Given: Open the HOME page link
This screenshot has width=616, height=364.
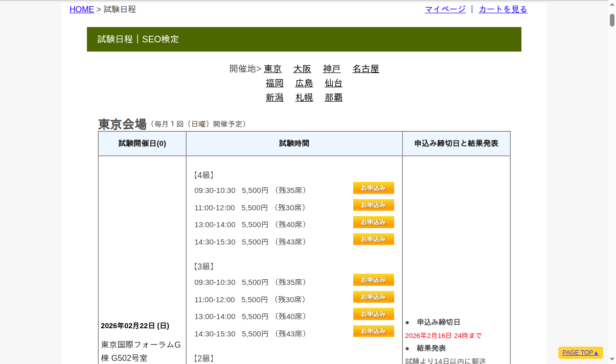Looking at the screenshot, I should (81, 9).
